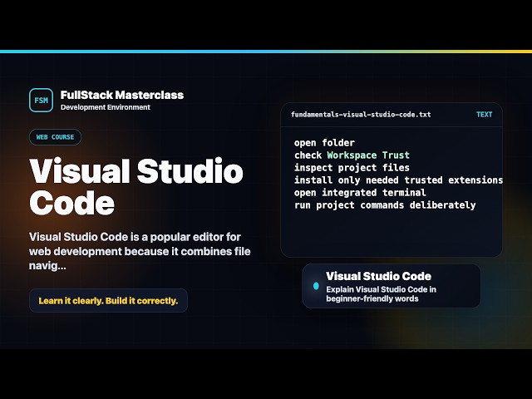Screen dimensions: 532x399
Task: Click the 'open folder' line
Action: pos(324,143)
